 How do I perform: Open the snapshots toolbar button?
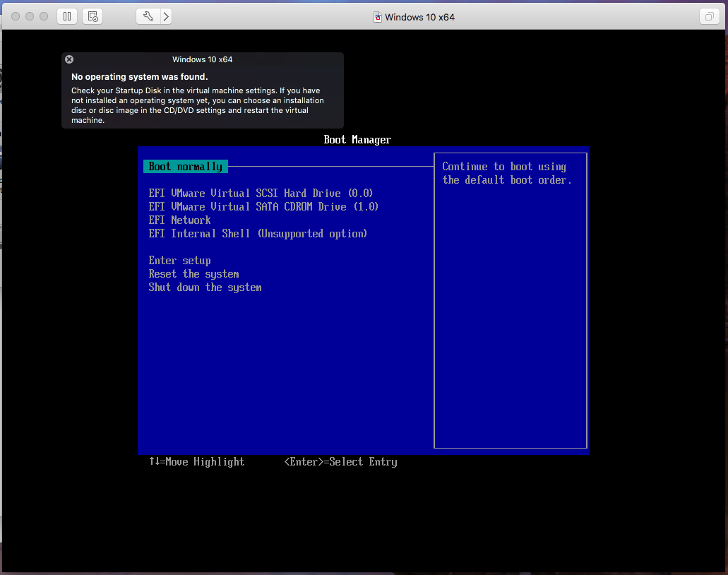point(93,17)
